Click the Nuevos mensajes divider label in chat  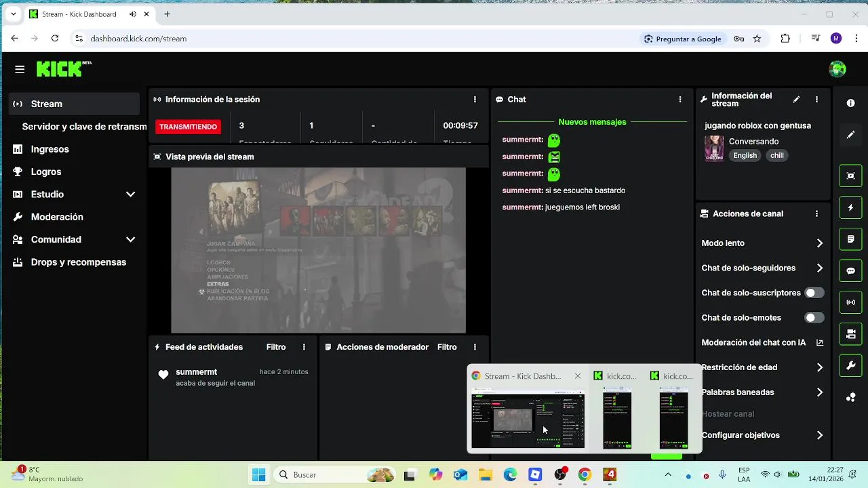pos(592,122)
